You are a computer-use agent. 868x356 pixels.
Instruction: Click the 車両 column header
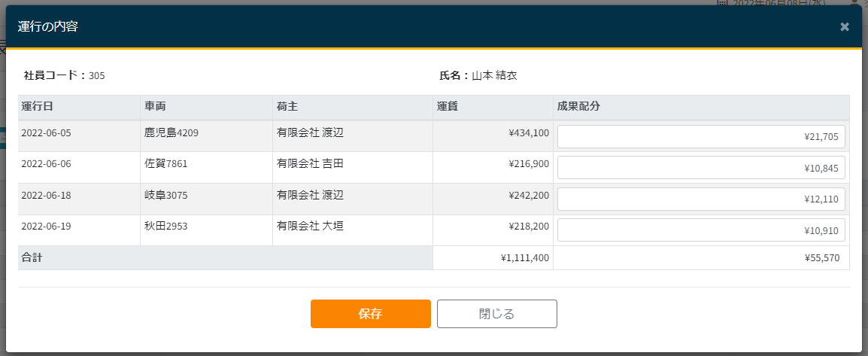(x=155, y=106)
